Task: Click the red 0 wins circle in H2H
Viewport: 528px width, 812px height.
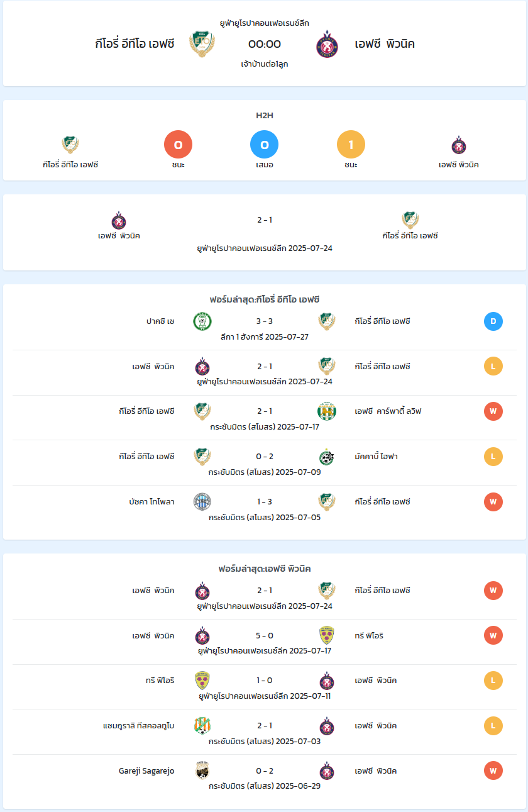Action: point(178,145)
